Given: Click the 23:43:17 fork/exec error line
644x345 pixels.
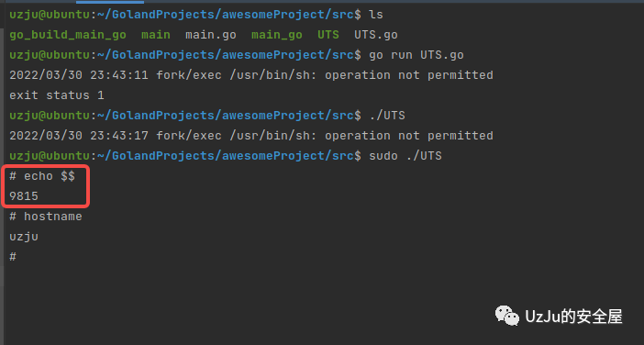Looking at the screenshot, I should (x=251, y=136).
